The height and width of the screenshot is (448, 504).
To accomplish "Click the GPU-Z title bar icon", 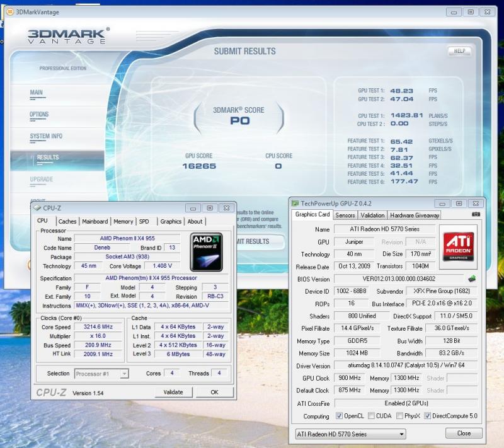I will tap(295, 204).
